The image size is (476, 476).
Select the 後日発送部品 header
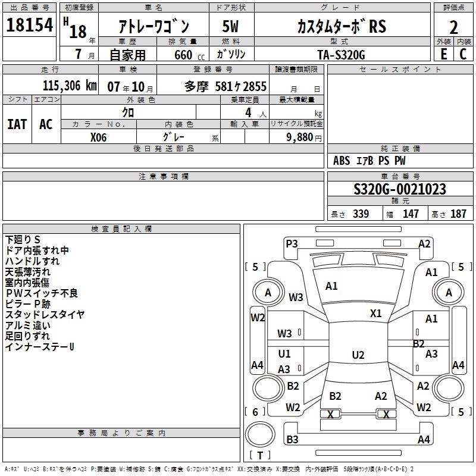[164, 148]
